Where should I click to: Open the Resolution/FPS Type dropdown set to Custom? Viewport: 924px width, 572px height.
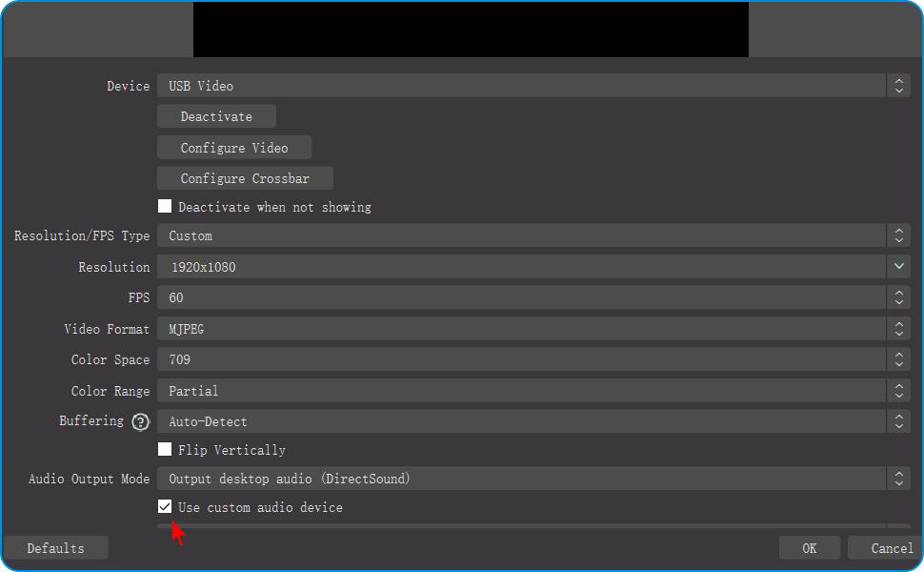[x=533, y=235]
